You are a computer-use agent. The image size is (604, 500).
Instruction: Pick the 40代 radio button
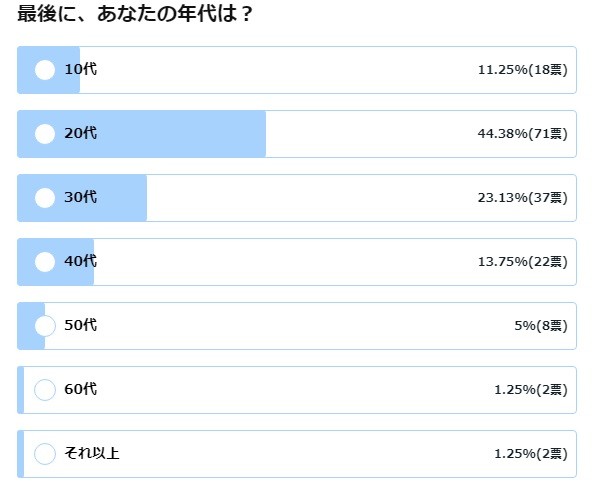coord(45,262)
